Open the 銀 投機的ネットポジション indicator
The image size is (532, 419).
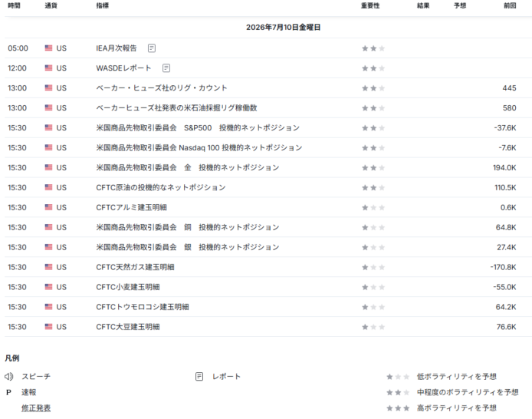pos(188,247)
